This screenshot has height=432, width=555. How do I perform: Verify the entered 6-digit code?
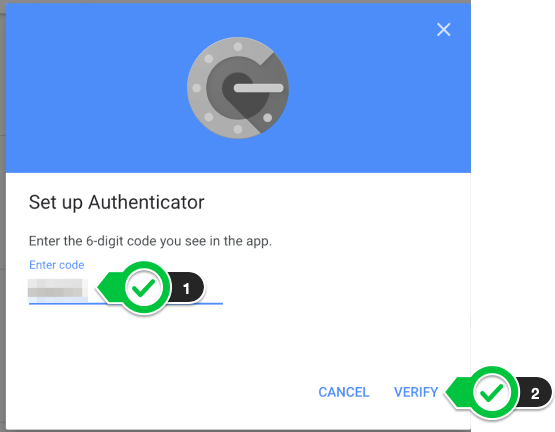[416, 392]
